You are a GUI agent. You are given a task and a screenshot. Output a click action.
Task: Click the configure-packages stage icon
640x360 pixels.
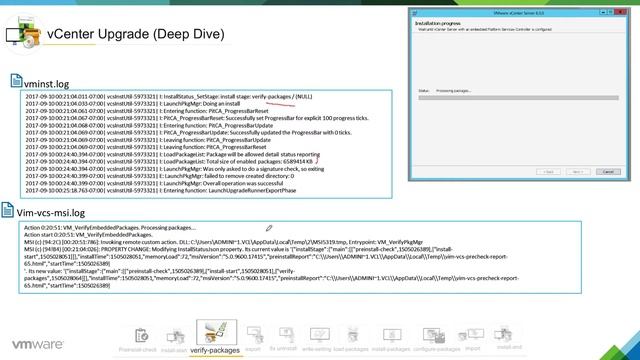[433, 336]
